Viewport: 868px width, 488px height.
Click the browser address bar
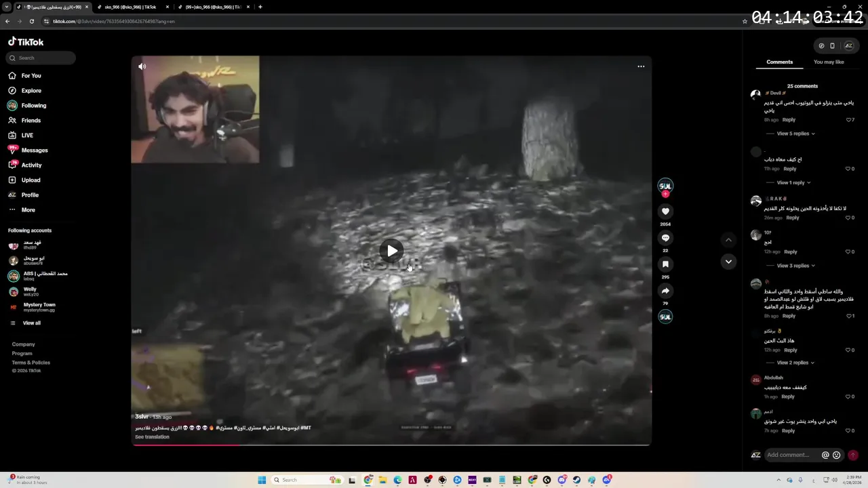click(393, 21)
